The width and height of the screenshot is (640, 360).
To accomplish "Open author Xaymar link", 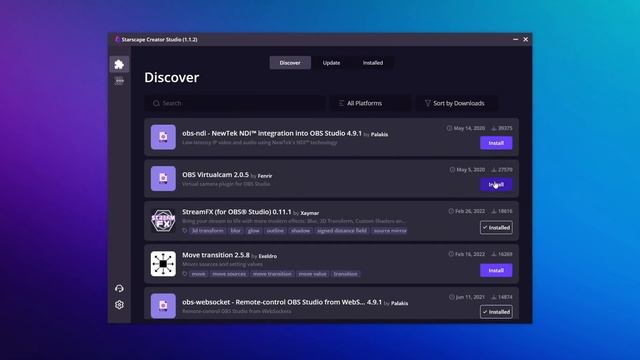I will point(310,213).
